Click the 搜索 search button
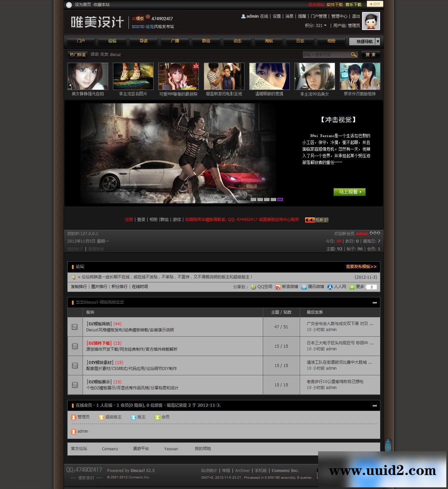Image resolution: width=448 pixels, height=489 pixels. click(x=370, y=55)
